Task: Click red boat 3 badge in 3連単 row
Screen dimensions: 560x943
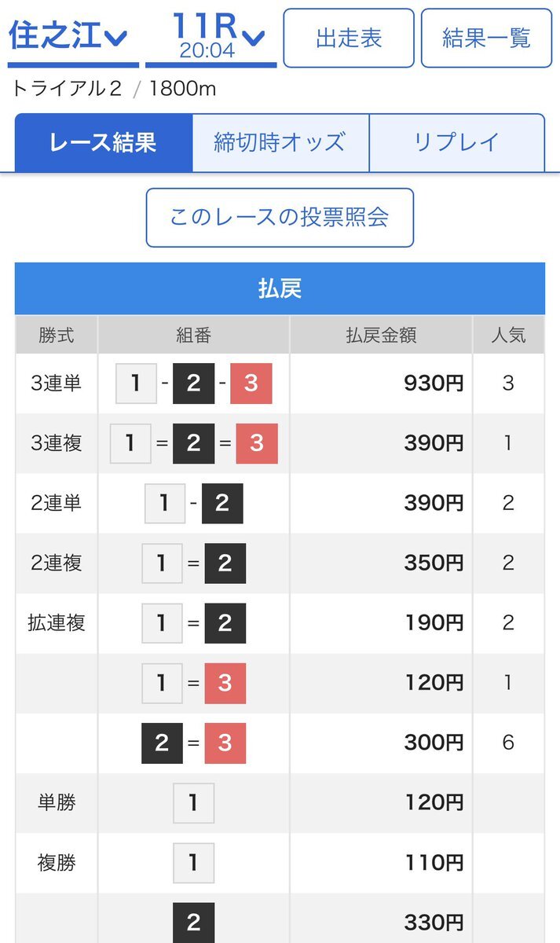Action: pyautogui.click(x=251, y=383)
